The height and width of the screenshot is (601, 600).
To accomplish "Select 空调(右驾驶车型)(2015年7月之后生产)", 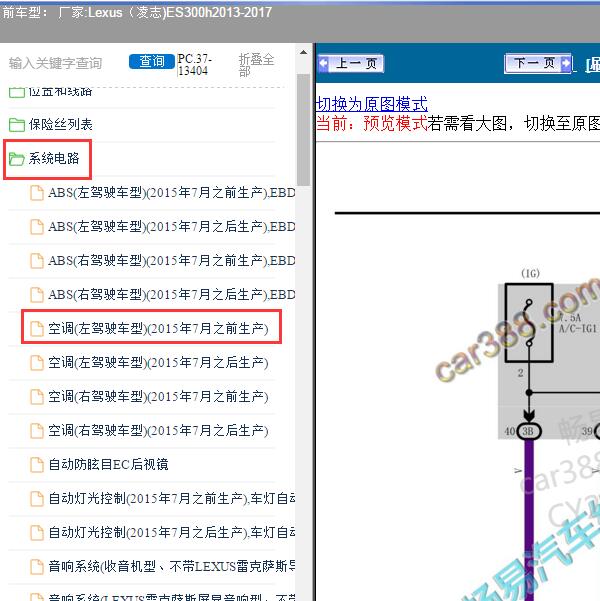I will (158, 430).
